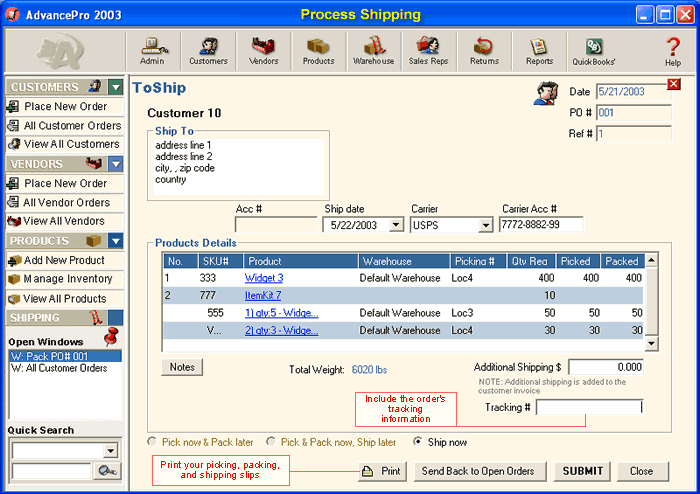The image size is (700, 494).
Task: Click the customer avatar icon near Date
Action: tap(546, 93)
